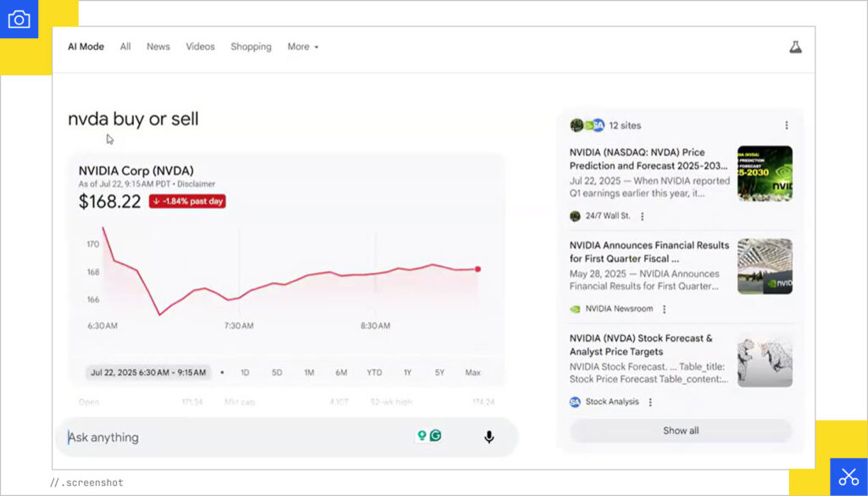The height and width of the screenshot is (496, 868).
Task: Click the microphone icon for voice search
Action: pyautogui.click(x=488, y=437)
